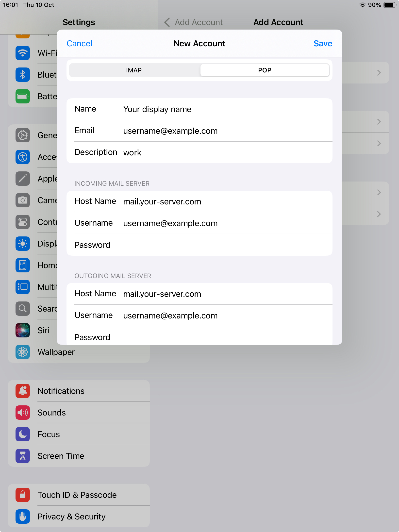Select the POP account type
The width and height of the screenshot is (399, 532).
click(x=265, y=70)
